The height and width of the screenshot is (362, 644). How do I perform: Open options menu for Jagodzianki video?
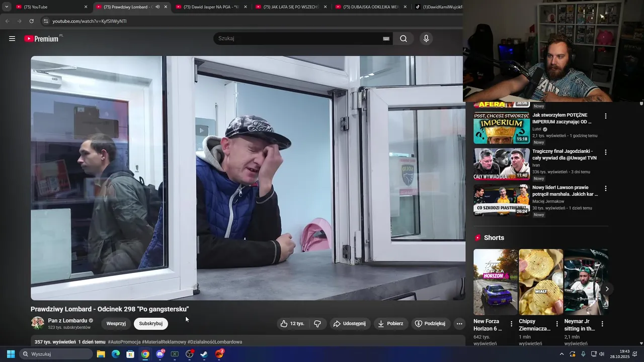click(x=605, y=152)
